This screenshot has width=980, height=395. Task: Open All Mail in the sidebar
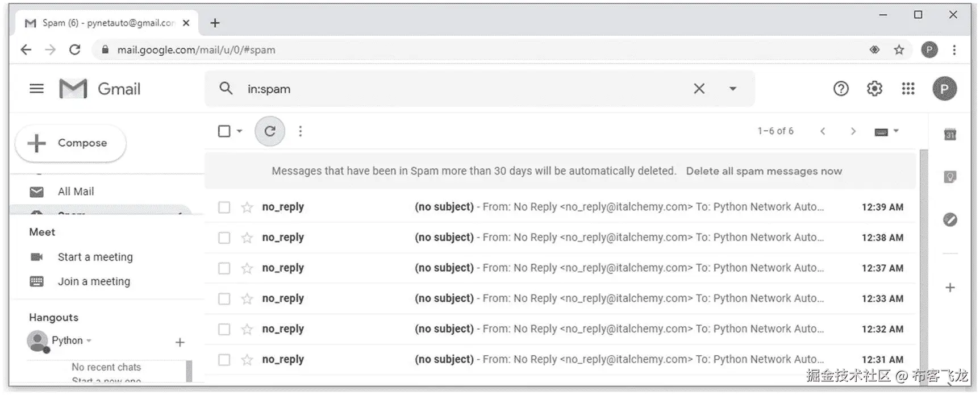point(76,192)
